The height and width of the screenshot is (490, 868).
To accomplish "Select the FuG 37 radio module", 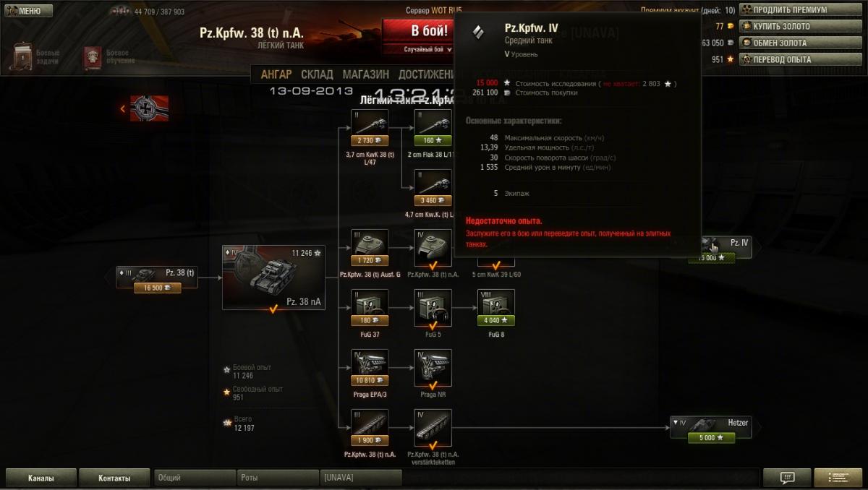I will tap(370, 303).
